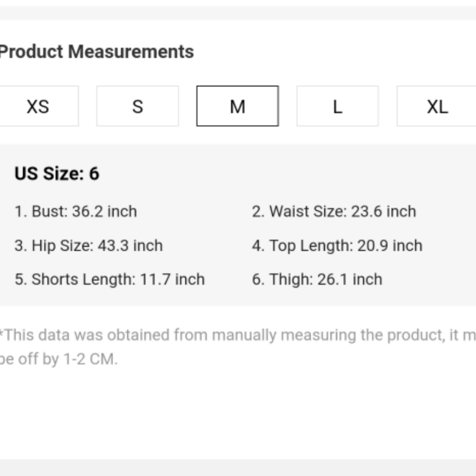Click the US Size: 6 label
Viewport: 476px width, 476px height.
(57, 173)
